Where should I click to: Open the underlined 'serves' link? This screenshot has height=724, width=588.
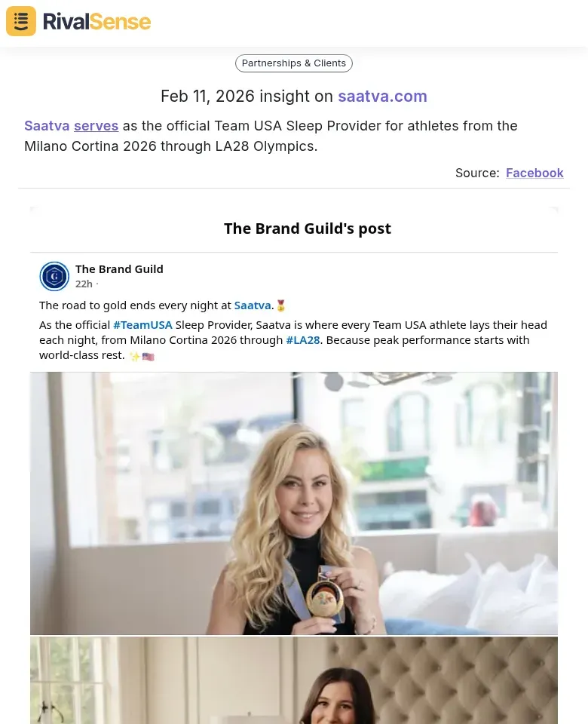96,126
